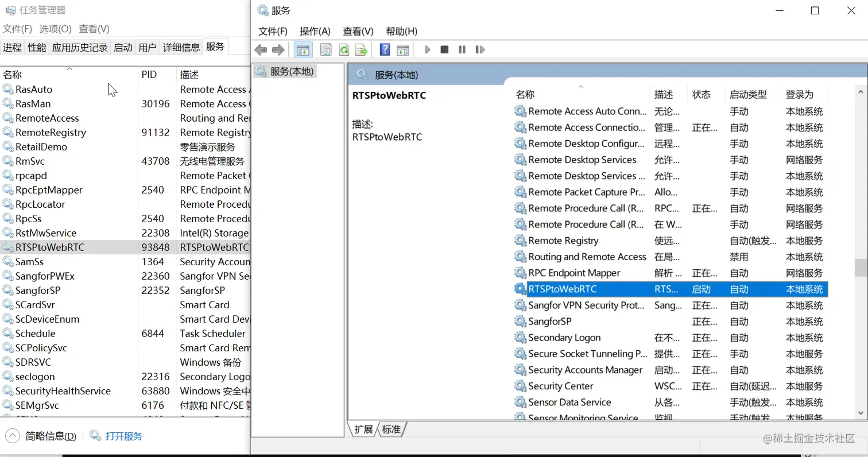Select 服务(本地) node in console tree
Viewport: 868px width, 457px height.
tap(293, 72)
